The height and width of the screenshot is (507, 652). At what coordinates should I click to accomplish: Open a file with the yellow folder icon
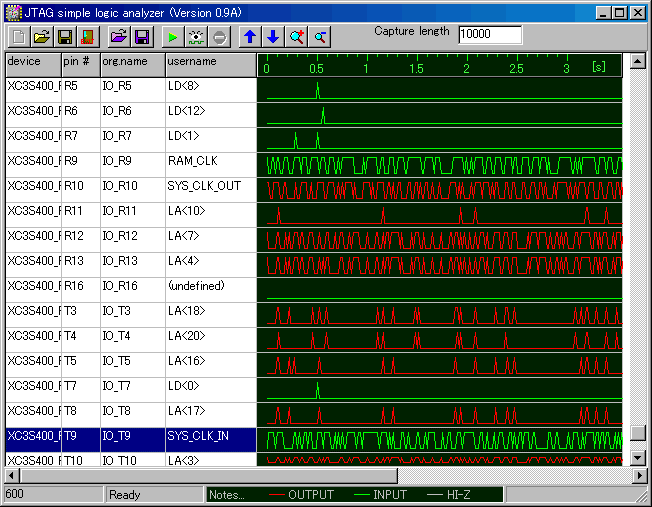(41, 37)
